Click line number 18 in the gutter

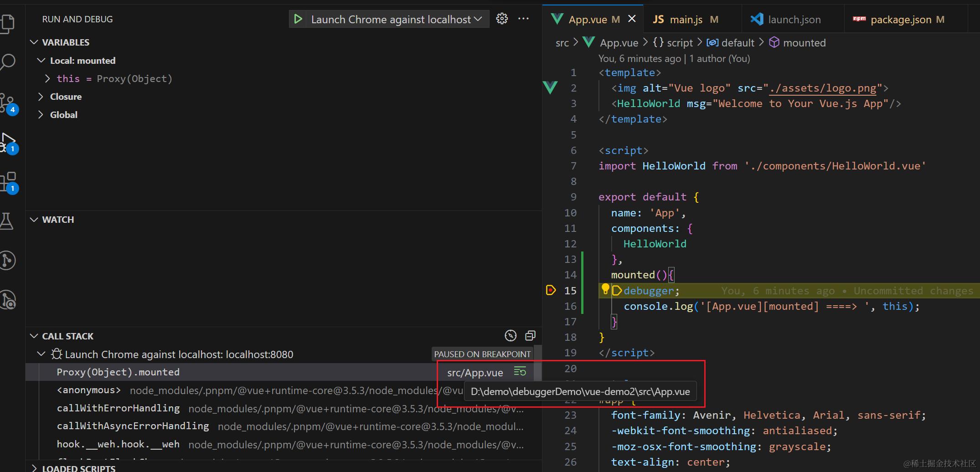(570, 337)
